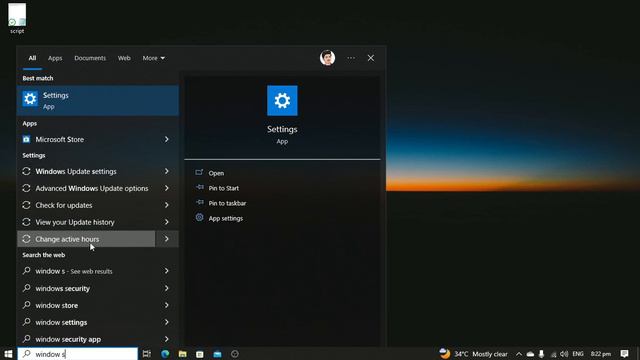Expand Check for updates arrow
640x360 pixels.
point(167,205)
